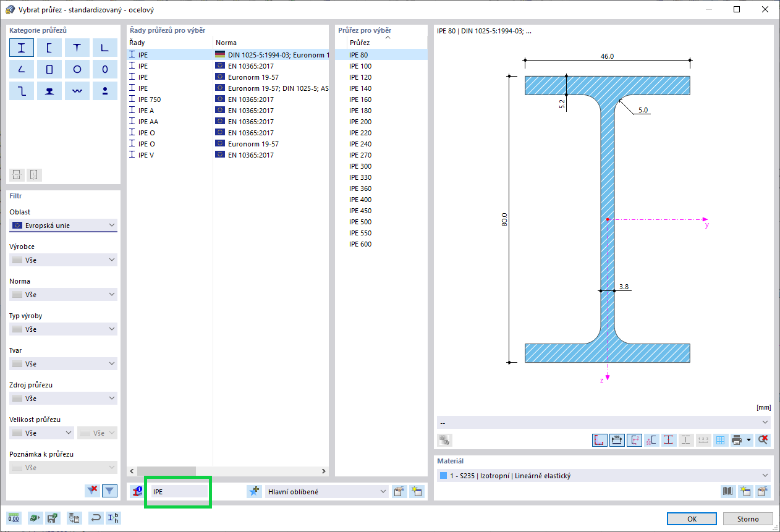The width and height of the screenshot is (780, 532).
Task: Toggle the grid display button
Action: (x=721, y=440)
